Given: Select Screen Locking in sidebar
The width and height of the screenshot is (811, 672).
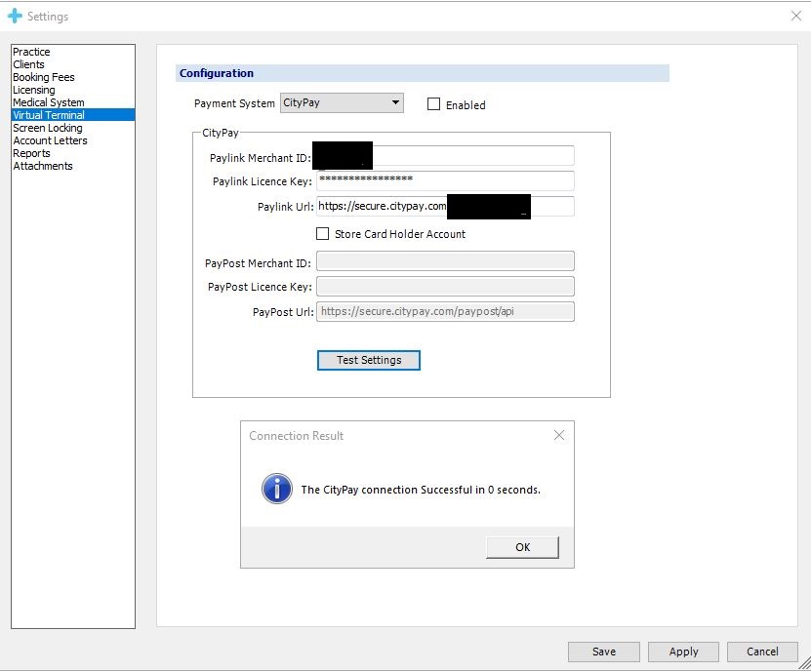Looking at the screenshot, I should click(48, 128).
